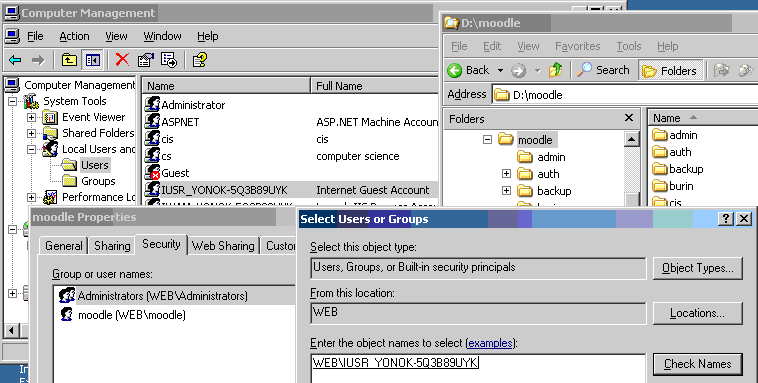758x383 pixels.
Task: Click the Address bar showing D:\moodle
Action: tap(626, 95)
